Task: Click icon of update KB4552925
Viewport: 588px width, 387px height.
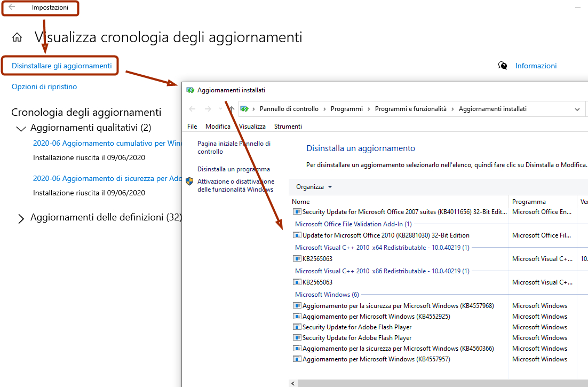Action: click(x=297, y=317)
